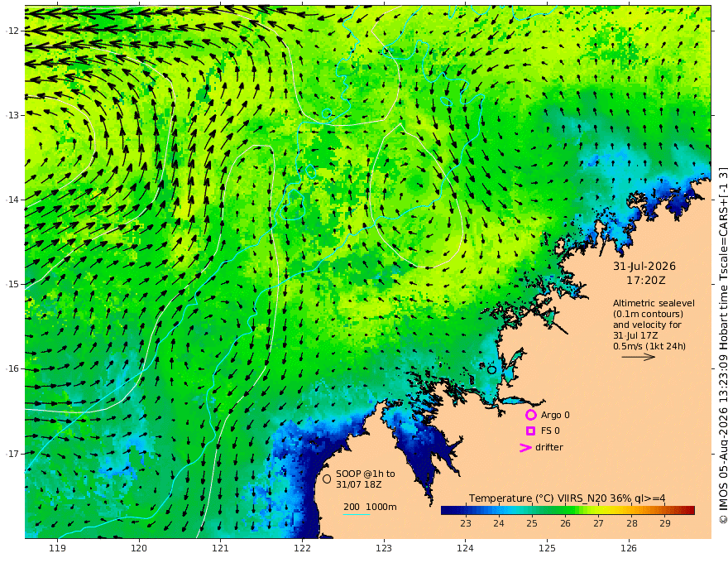
Task: Click the magenta drifter arrow legend icon
Action: tap(525, 448)
